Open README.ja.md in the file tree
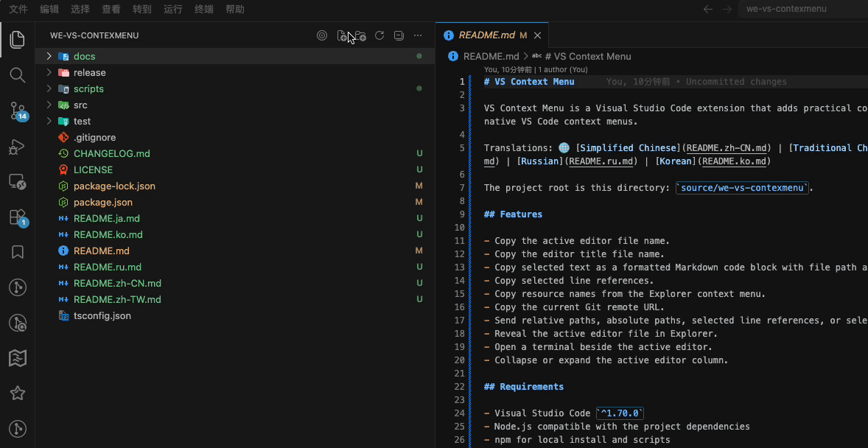Image resolution: width=868 pixels, height=448 pixels. pyautogui.click(x=106, y=218)
